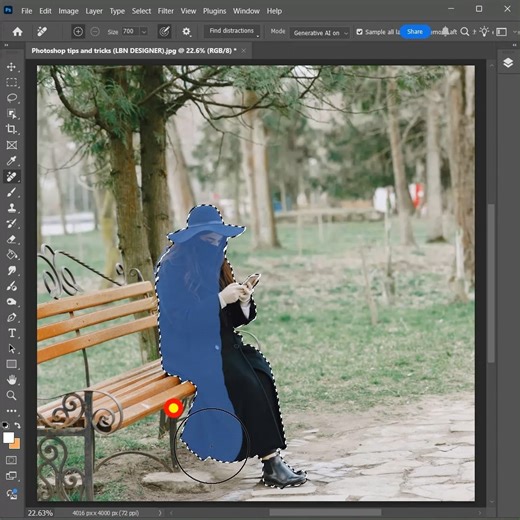Pick the Sponge tool

(x=11, y=302)
